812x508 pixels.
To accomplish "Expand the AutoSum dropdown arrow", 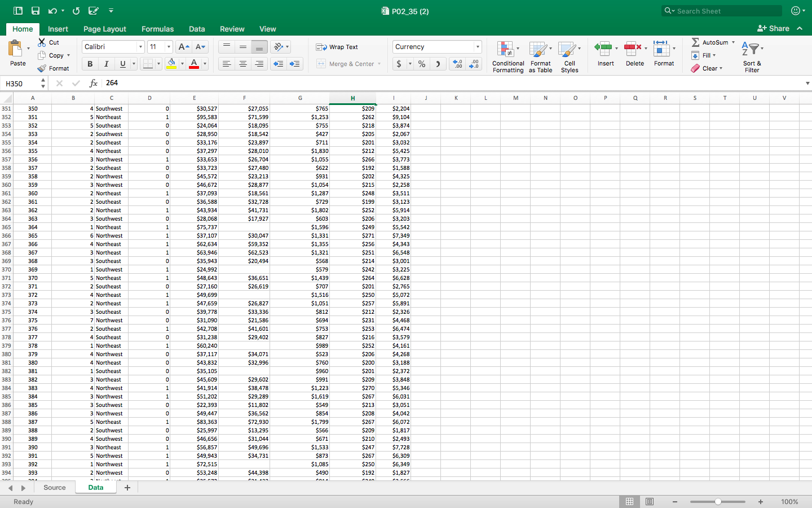I will (x=733, y=42).
